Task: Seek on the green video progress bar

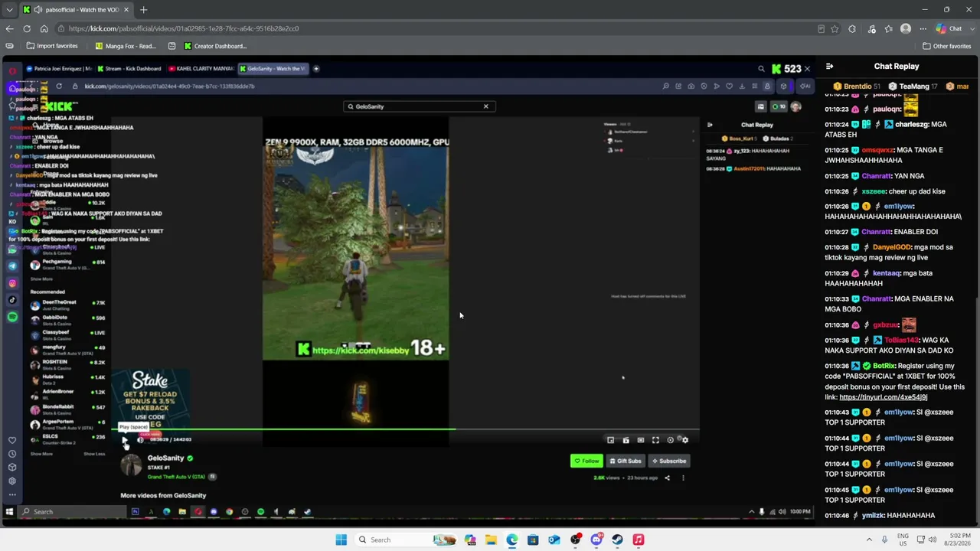Action: point(406,429)
